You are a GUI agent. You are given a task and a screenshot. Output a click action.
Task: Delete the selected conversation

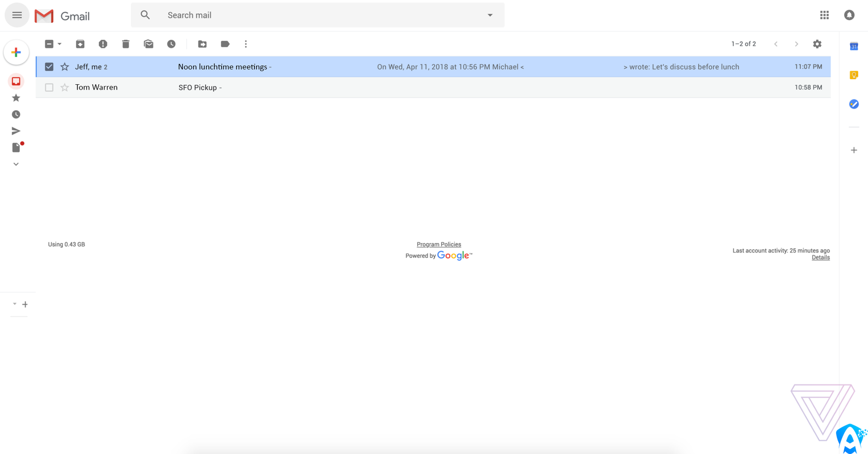(126, 44)
